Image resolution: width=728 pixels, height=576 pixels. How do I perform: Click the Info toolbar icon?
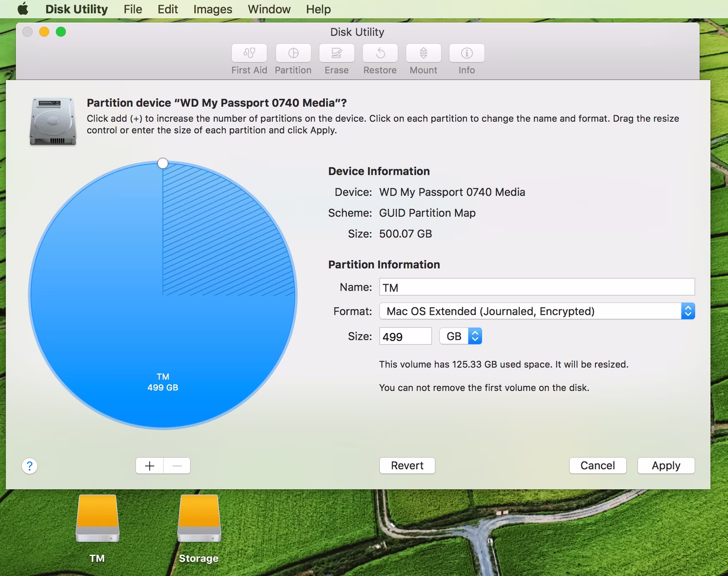click(467, 53)
